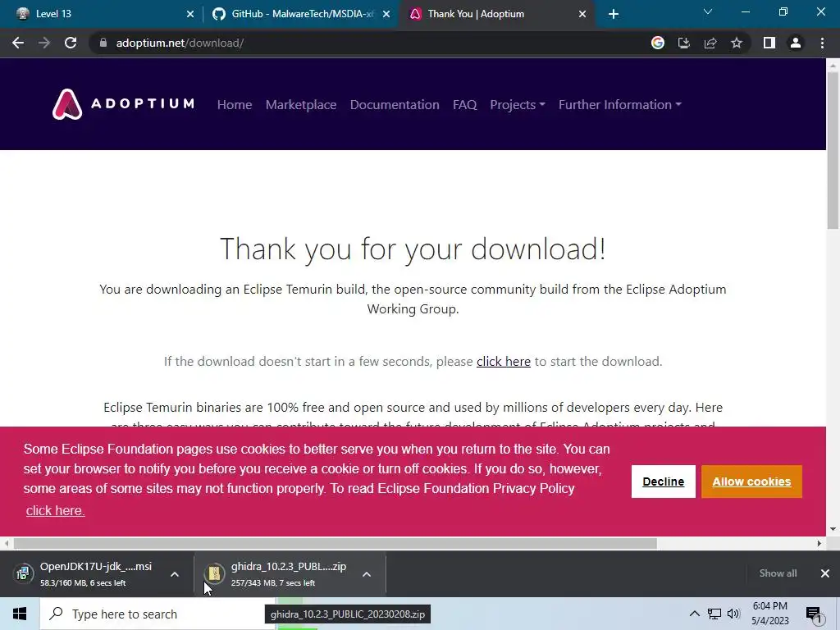Bookmark this page with the star
Screen dimensions: 840x630
[737, 43]
